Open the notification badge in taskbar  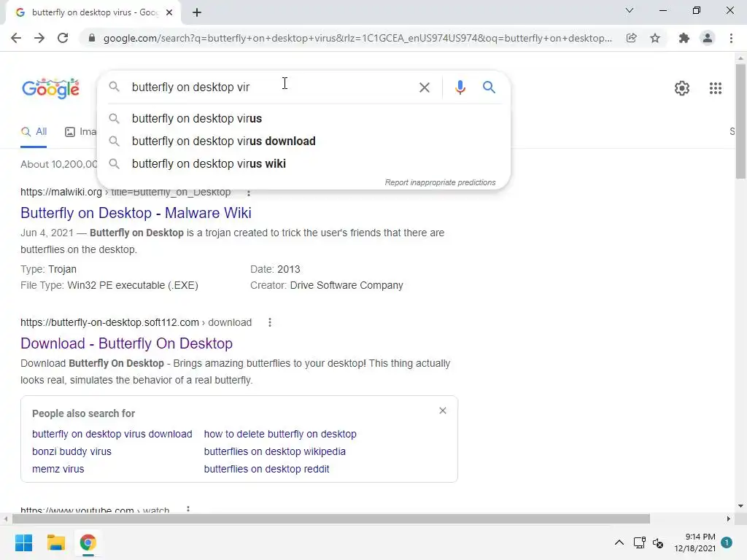point(727,542)
